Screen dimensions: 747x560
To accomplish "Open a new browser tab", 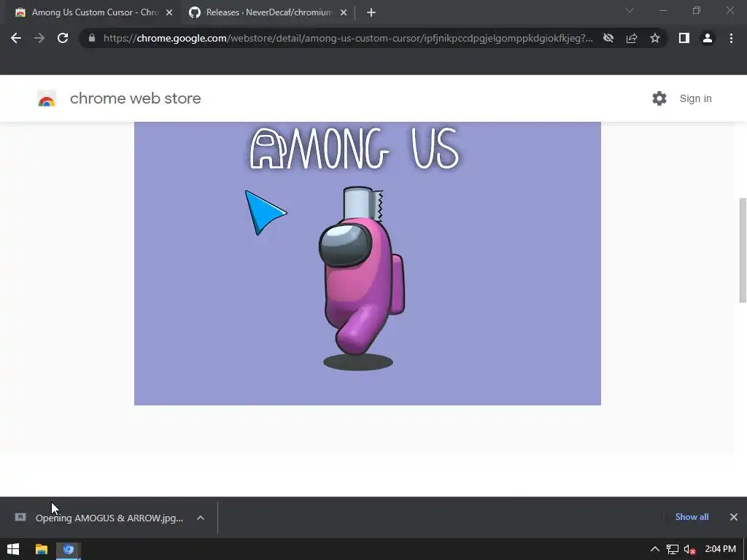I will (371, 13).
